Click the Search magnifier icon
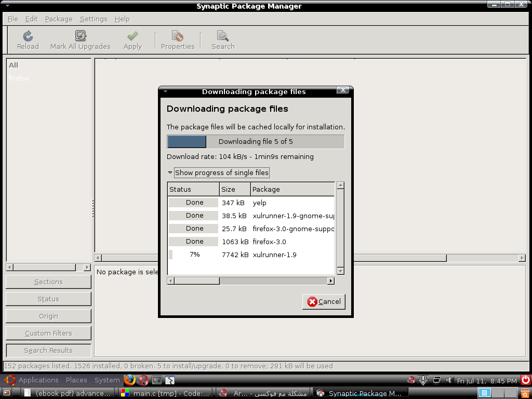 click(222, 36)
